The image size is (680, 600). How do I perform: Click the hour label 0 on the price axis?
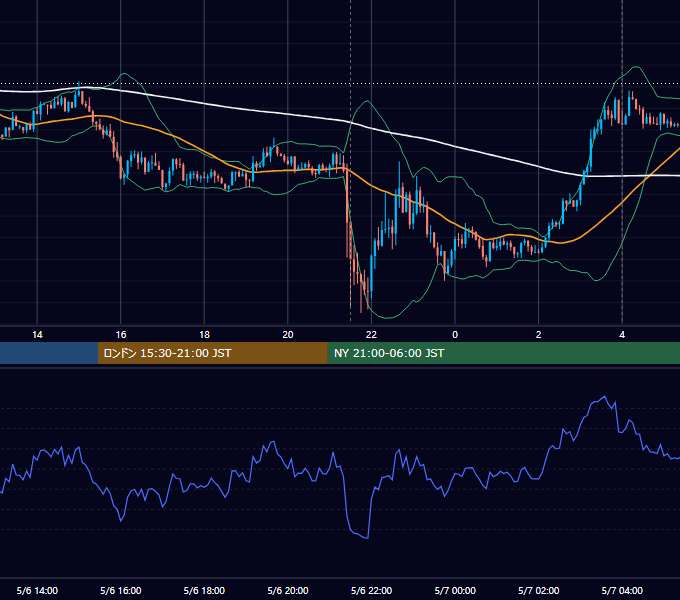pyautogui.click(x=455, y=335)
